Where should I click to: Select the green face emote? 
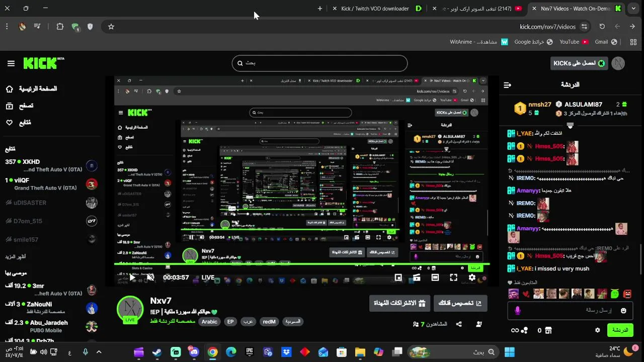click(614, 294)
